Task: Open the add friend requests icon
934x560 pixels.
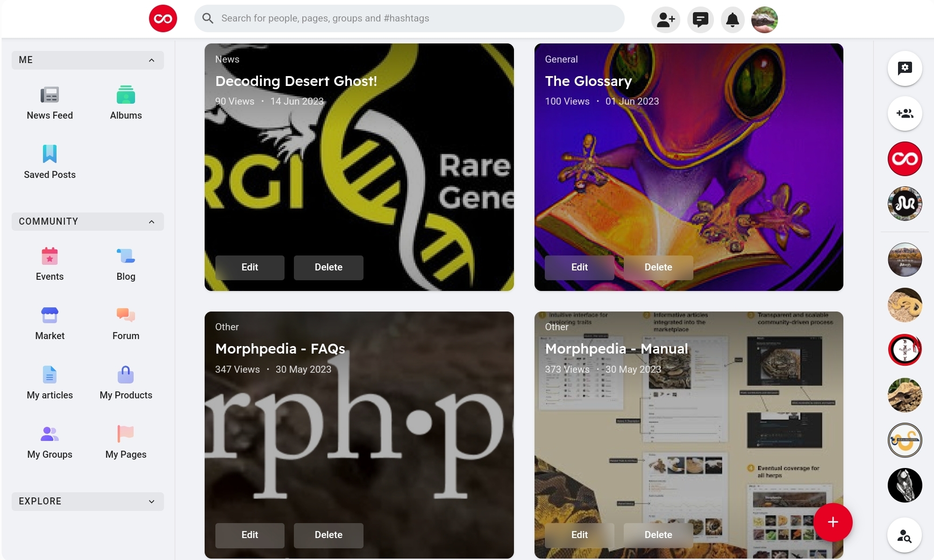Action: click(x=665, y=20)
